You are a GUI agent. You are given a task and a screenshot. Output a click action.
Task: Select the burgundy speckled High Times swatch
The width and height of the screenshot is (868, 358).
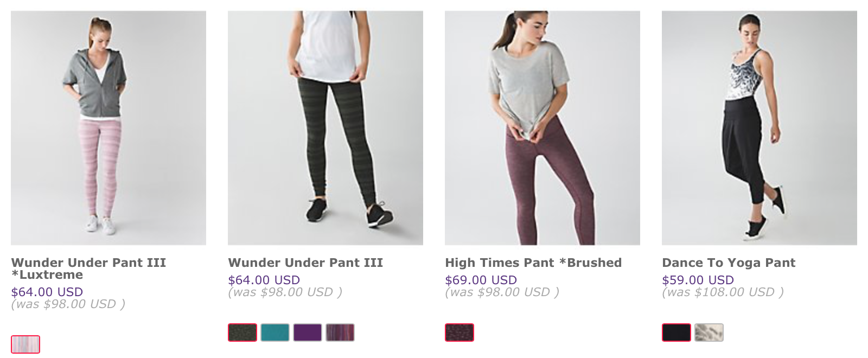459,333
